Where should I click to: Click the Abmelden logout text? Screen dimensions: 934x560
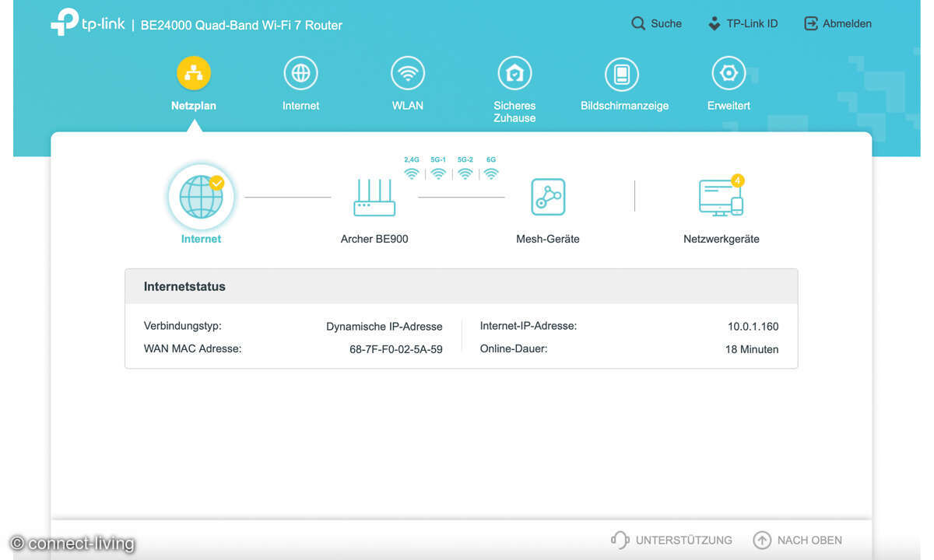[848, 23]
